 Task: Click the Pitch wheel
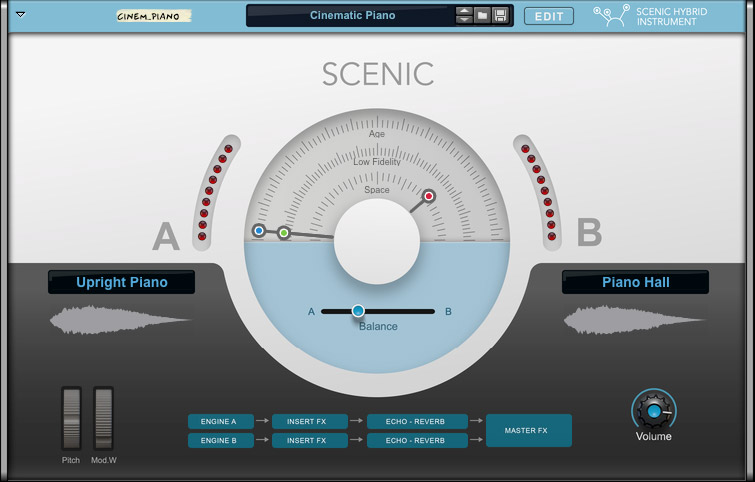[x=71, y=418]
